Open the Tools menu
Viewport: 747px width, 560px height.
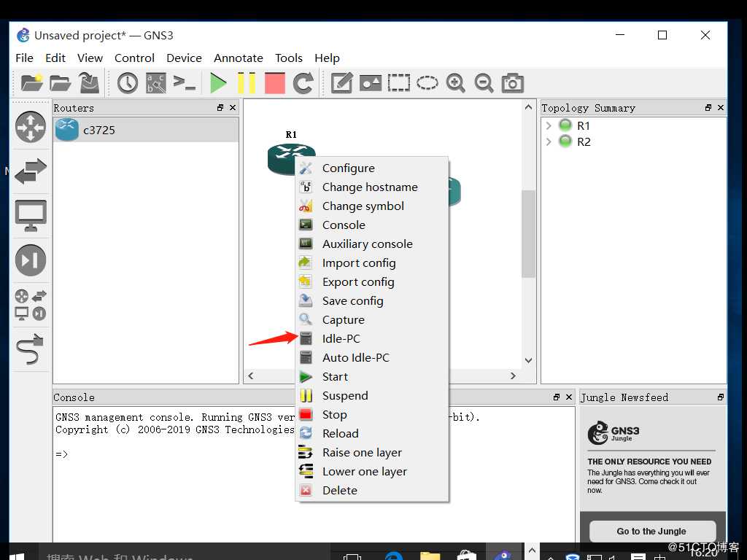[289, 58]
